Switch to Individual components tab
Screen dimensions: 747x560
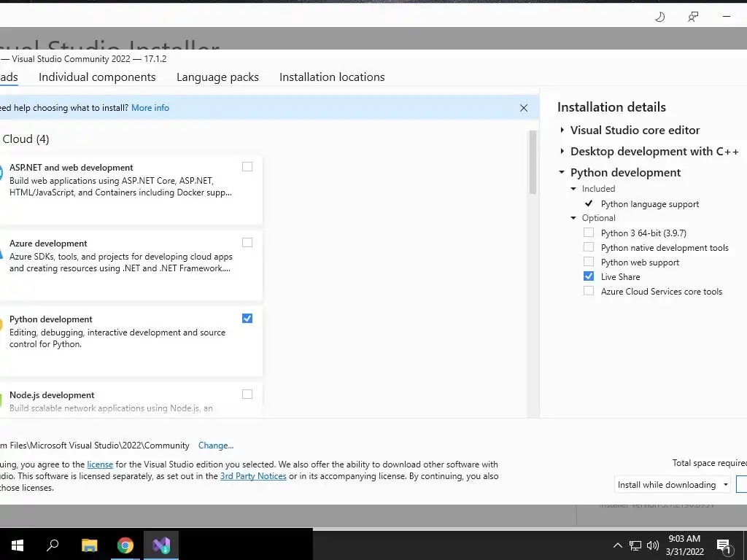[x=97, y=77]
